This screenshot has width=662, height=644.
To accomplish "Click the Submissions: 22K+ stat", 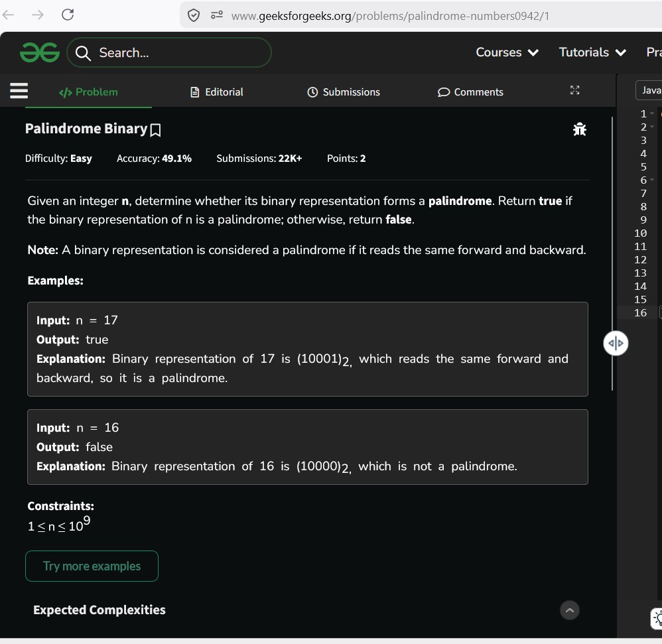I will point(259,159).
